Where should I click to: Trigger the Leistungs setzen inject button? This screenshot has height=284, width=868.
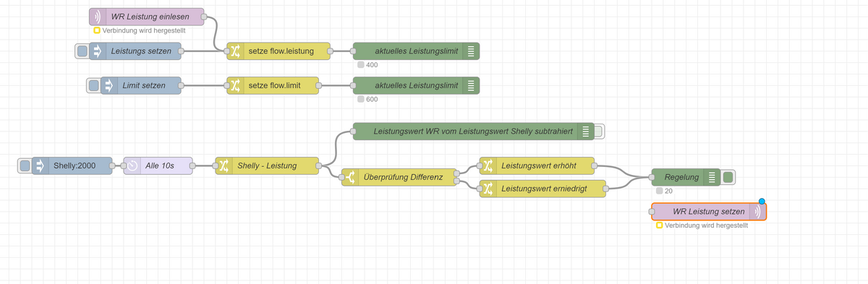[82, 51]
